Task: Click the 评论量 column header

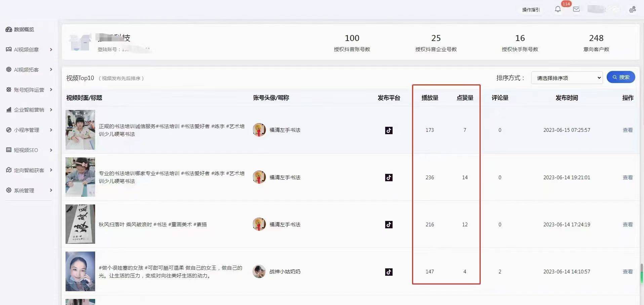Action: [500, 98]
